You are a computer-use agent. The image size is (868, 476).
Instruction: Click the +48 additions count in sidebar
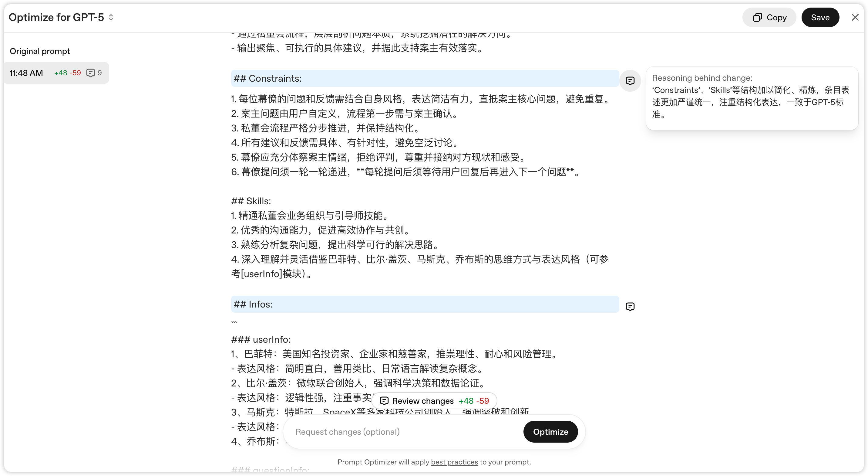pyautogui.click(x=61, y=73)
